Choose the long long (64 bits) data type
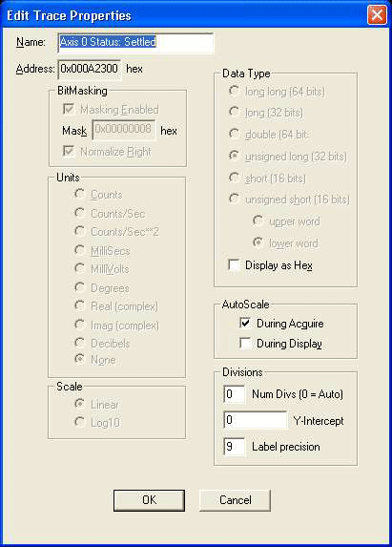 [x=235, y=91]
